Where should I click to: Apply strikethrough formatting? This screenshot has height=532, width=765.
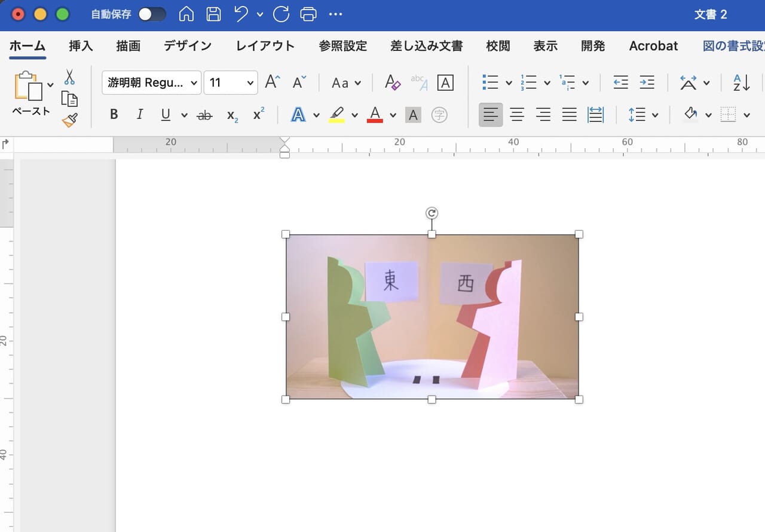tap(204, 115)
